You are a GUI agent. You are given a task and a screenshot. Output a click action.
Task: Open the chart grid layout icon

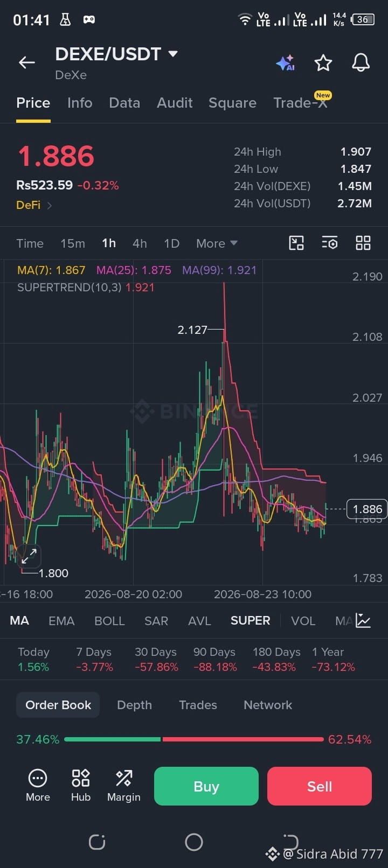[363, 243]
